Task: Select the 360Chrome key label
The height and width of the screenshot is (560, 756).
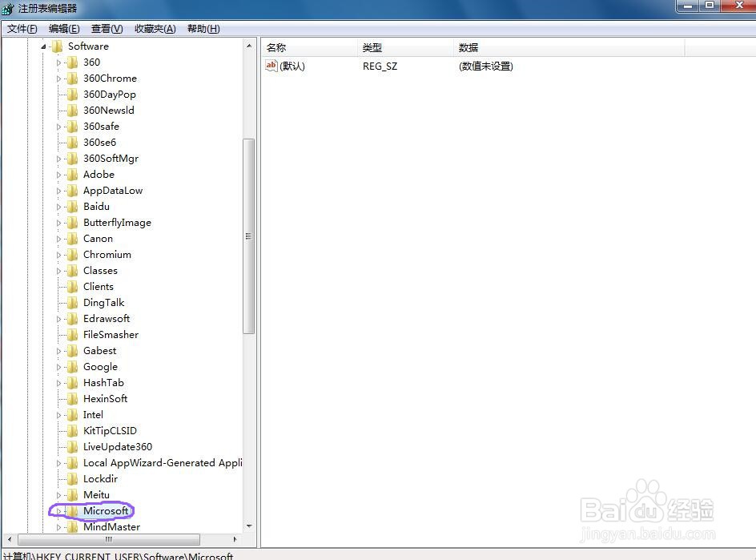Action: click(110, 79)
